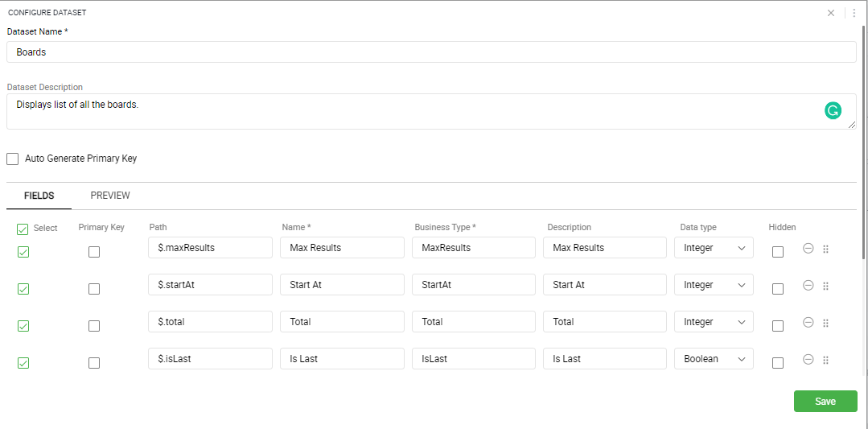Select the FIELDS tab
This screenshot has width=868, height=429.
tap(39, 196)
